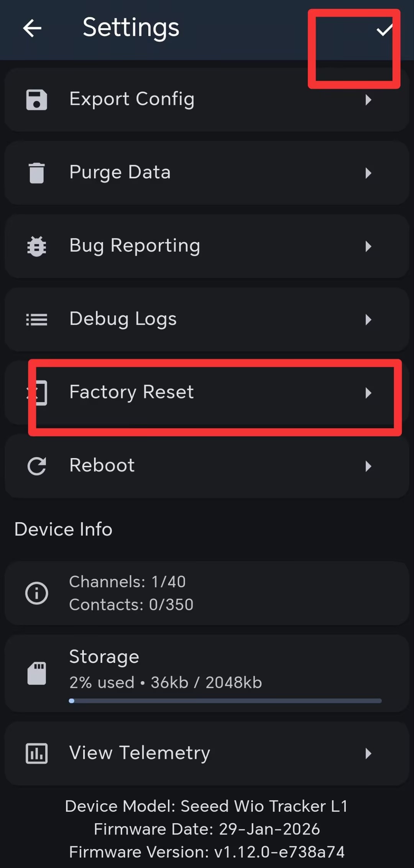The height and width of the screenshot is (868, 414).
Task: Tap the Purge Data trash icon
Action: click(x=37, y=173)
